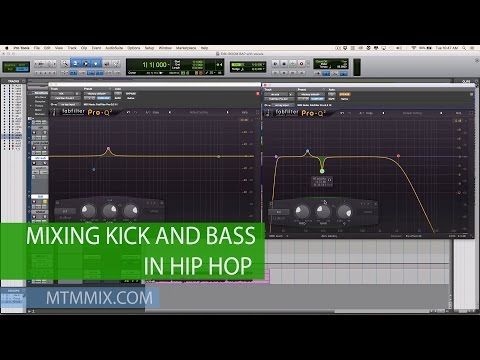Click Compare button in the right plugin header
The width and height of the screenshot is (480, 360).
pos(317,99)
